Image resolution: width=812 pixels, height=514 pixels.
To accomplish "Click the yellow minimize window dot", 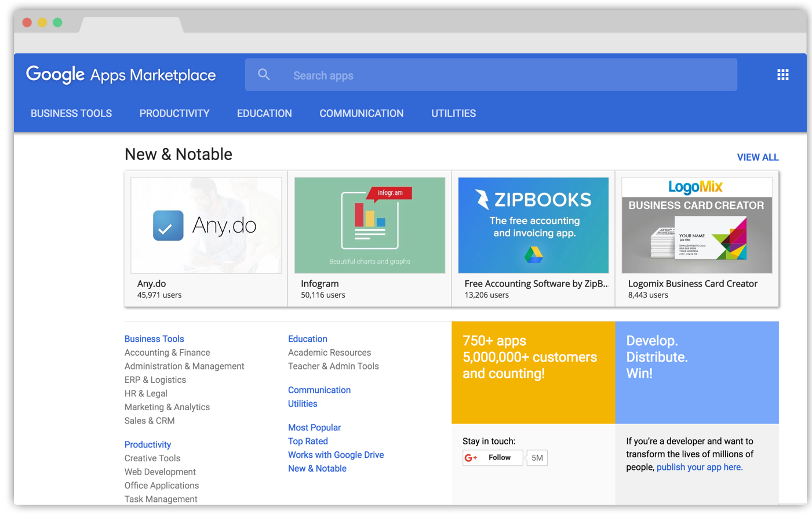I will pyautogui.click(x=42, y=23).
